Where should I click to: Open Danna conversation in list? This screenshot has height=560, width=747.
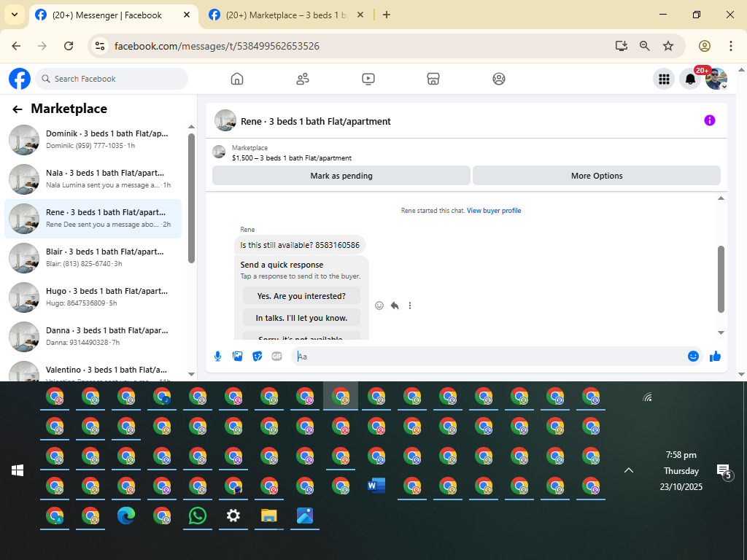pyautogui.click(x=93, y=337)
